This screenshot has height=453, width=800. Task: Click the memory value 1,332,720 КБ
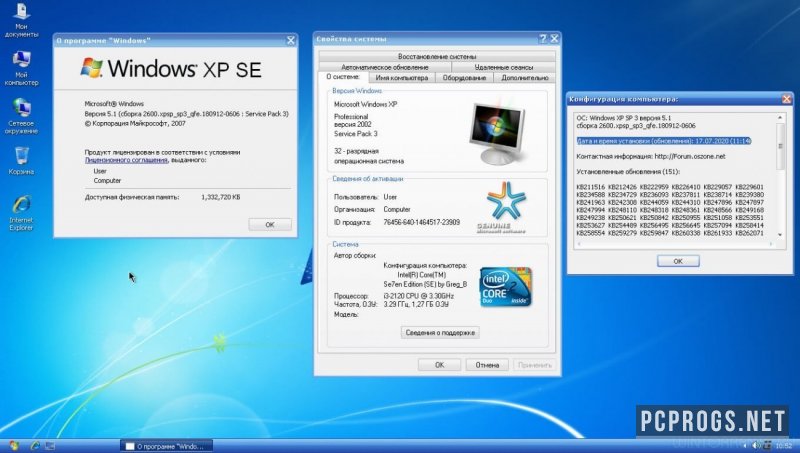coord(220,197)
